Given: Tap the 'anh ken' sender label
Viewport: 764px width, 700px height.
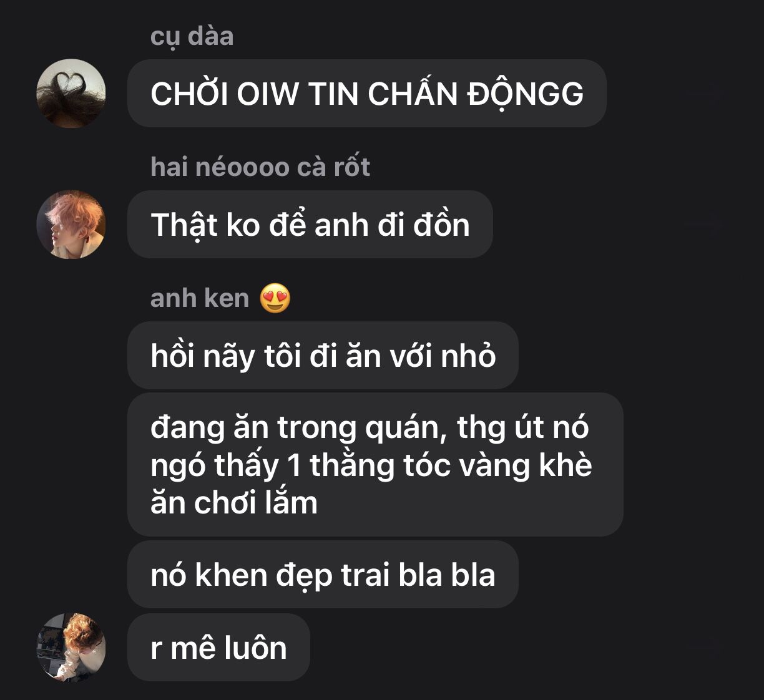Looking at the screenshot, I should pos(200,298).
